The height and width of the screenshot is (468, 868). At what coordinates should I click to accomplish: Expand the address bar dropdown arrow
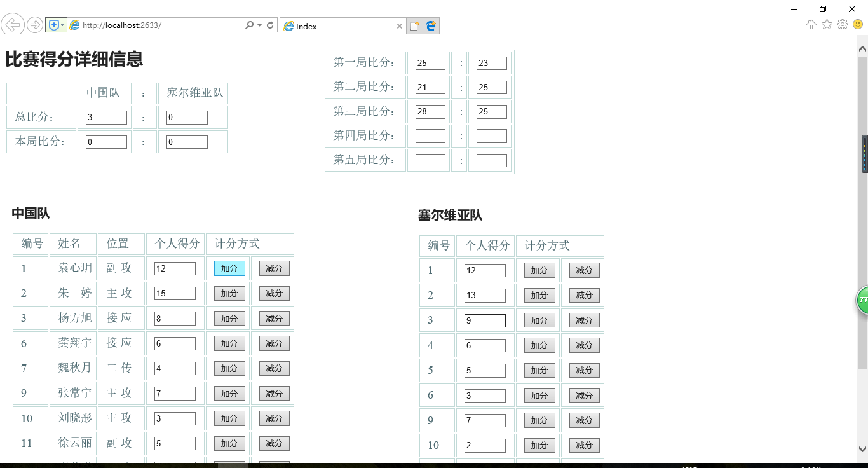pyautogui.click(x=259, y=25)
